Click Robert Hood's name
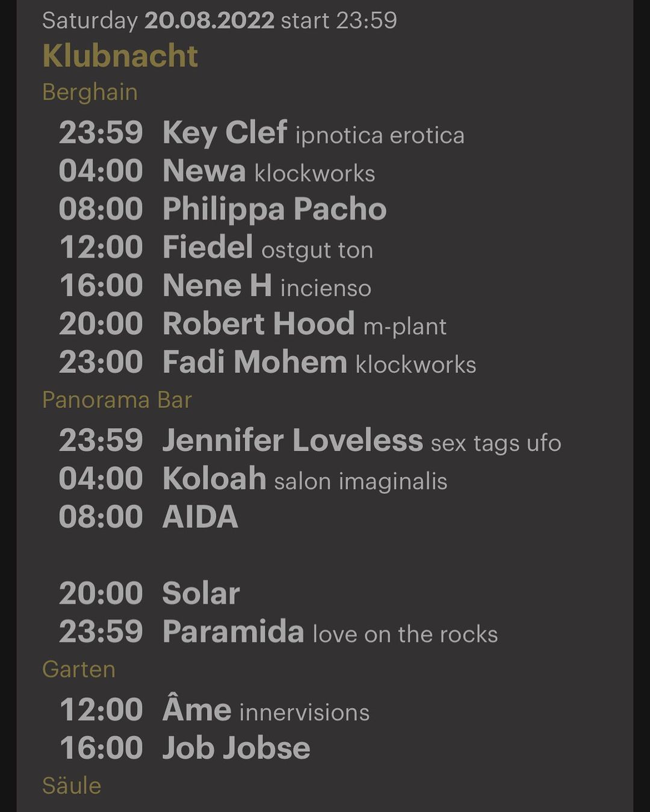Image resolution: width=650 pixels, height=812 pixels. pyautogui.click(x=258, y=324)
